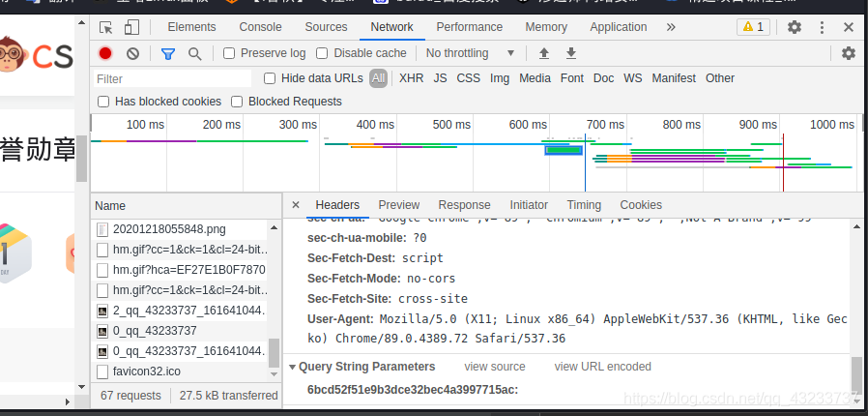Screen dimensions: 868x416
Task: Click the webpage vertical scrollbar thumb
Action: [81, 158]
